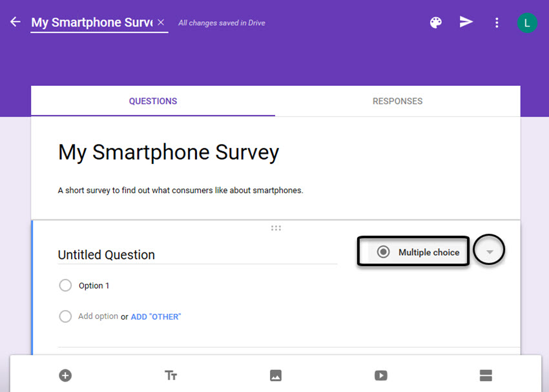Add a new section to the form
The image size is (549, 392).
pyautogui.click(x=486, y=375)
